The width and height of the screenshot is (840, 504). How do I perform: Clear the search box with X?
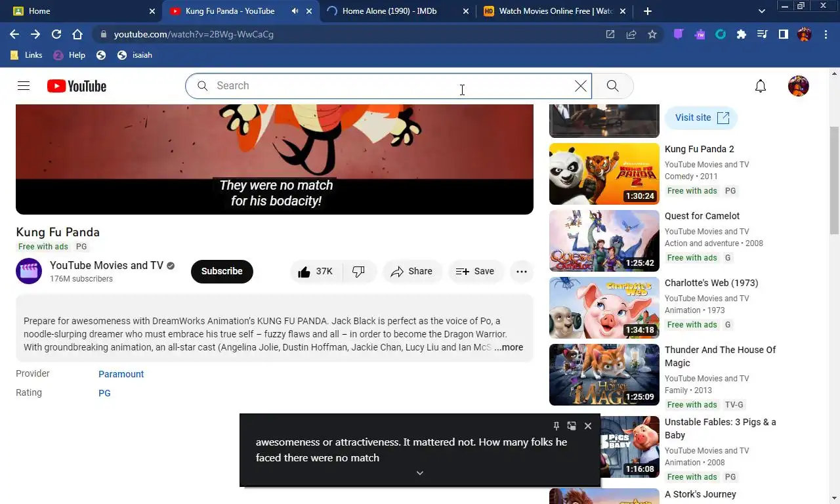click(581, 86)
